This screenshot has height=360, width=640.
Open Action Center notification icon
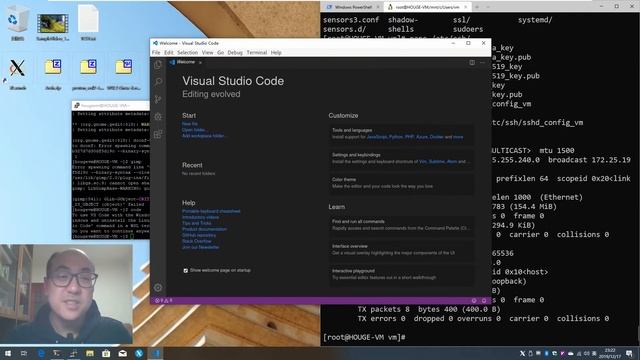click(x=630, y=353)
